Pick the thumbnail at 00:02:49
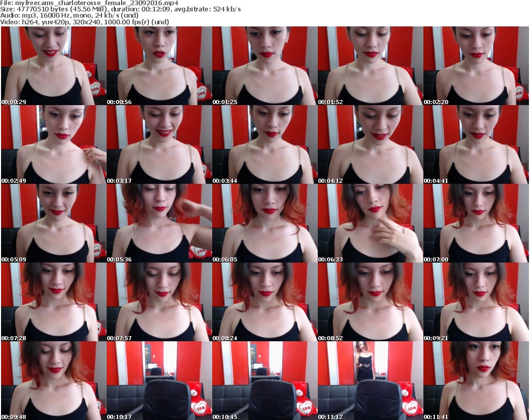Image resolution: width=530 pixels, height=420 pixels. (x=53, y=144)
